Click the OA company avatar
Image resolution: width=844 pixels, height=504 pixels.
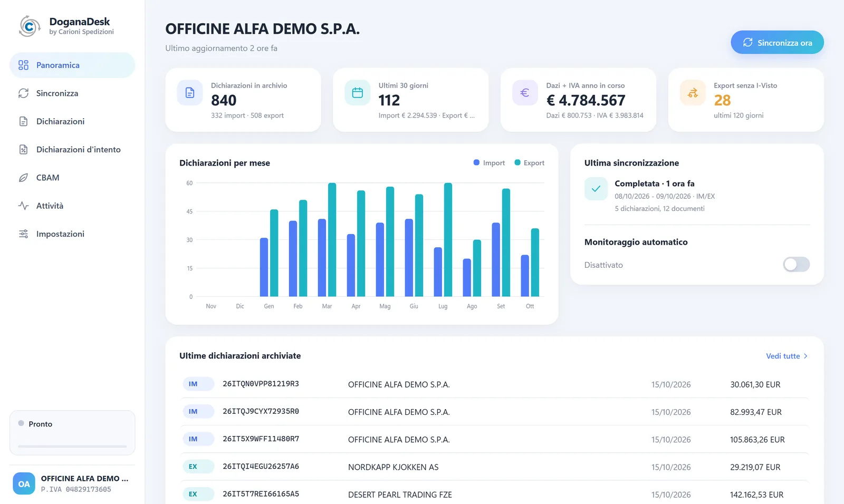[x=24, y=484]
